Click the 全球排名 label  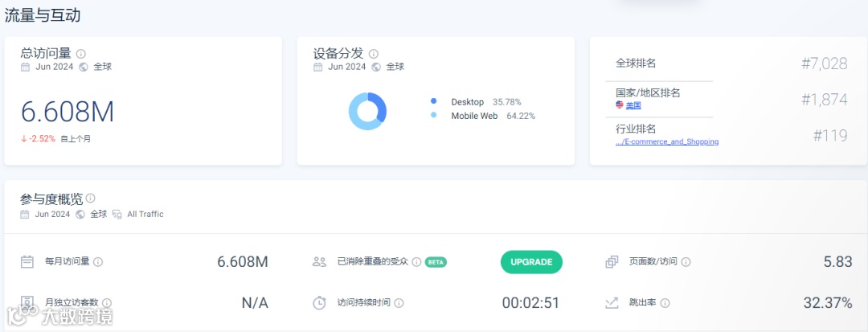(636, 63)
